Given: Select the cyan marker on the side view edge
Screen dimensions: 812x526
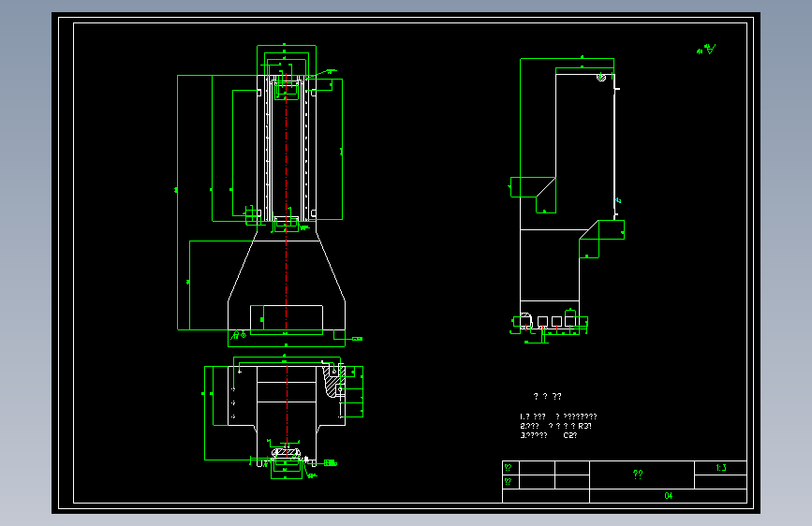Looking at the screenshot, I should click(x=618, y=200).
